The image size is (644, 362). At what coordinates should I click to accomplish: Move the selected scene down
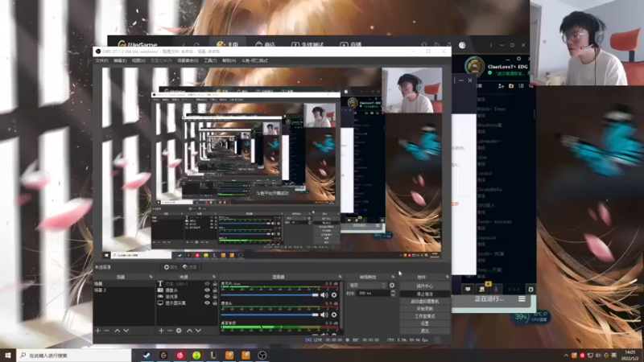pyautogui.click(x=126, y=331)
